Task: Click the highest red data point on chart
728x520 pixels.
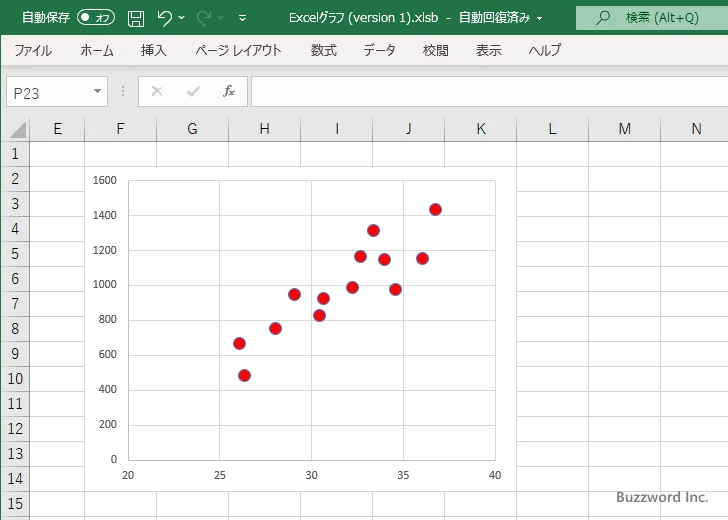Action: click(x=435, y=209)
